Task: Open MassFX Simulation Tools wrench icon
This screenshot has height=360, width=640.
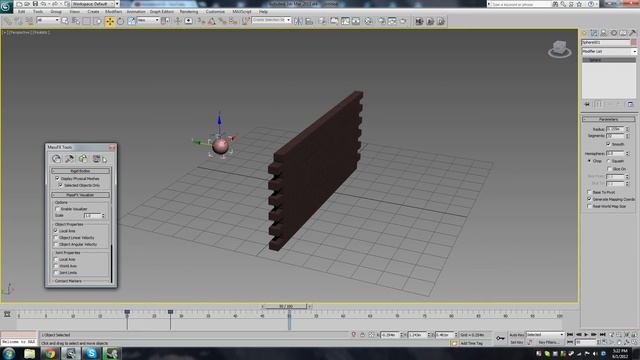Action: pos(69,159)
